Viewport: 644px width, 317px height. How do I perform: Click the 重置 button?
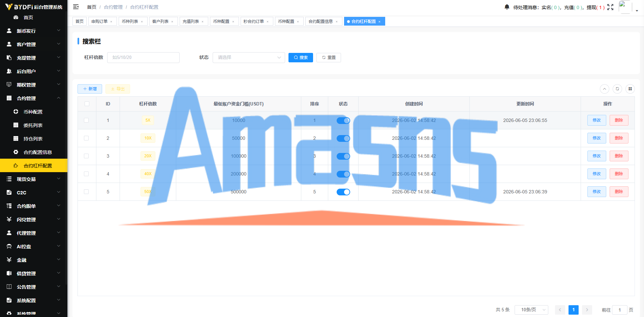[329, 58]
